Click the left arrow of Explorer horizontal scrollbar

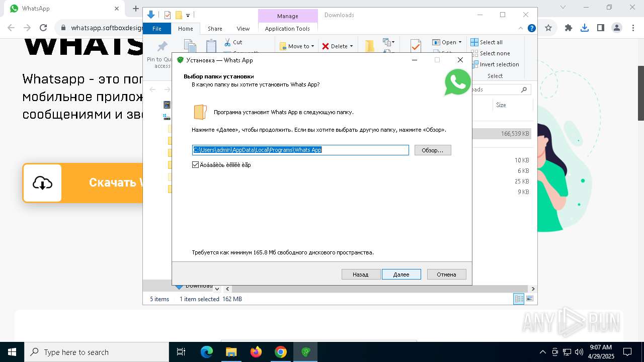click(227, 289)
